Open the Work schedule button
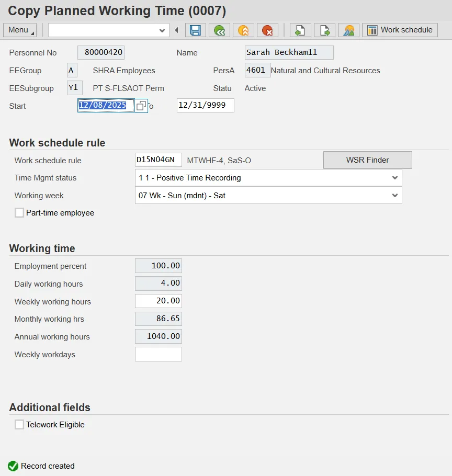The image size is (452, 476). pos(400,30)
